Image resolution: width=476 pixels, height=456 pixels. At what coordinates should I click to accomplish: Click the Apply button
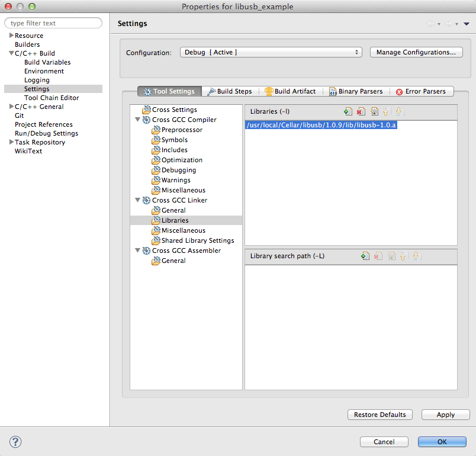446,415
